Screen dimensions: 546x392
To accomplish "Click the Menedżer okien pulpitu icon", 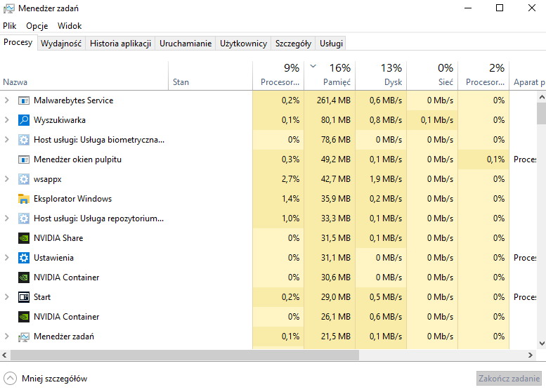I will pyautogui.click(x=24, y=159).
